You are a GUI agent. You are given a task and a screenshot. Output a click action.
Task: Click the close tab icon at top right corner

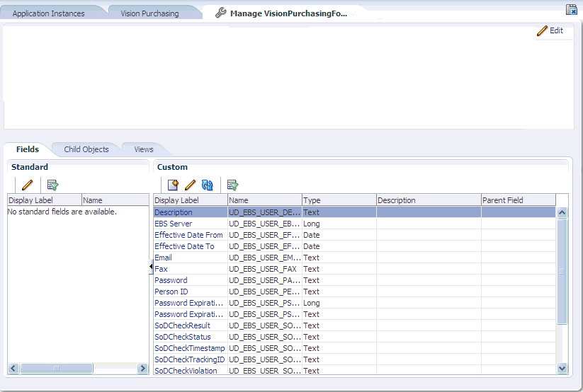tap(571, 9)
